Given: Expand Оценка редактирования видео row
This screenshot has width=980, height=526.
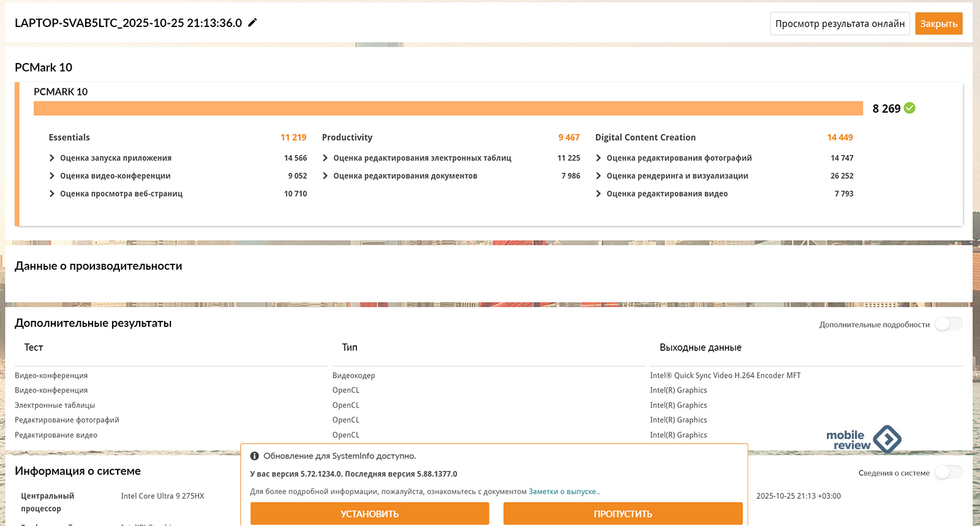Looking at the screenshot, I should [598, 193].
